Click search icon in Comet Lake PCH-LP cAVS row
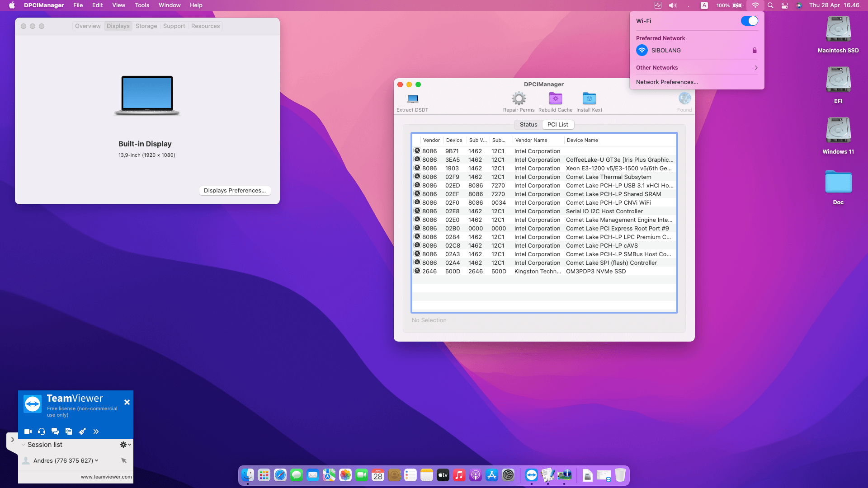The width and height of the screenshot is (868, 488). (417, 245)
